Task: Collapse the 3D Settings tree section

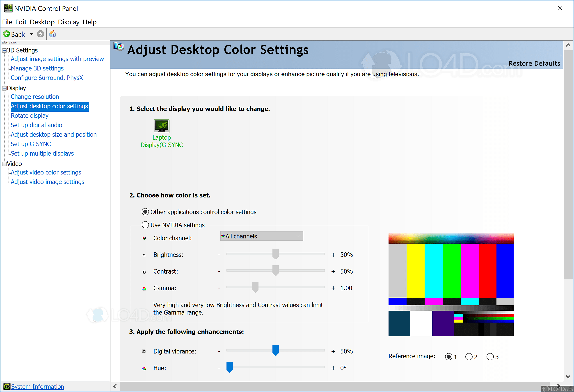Action: (4, 50)
